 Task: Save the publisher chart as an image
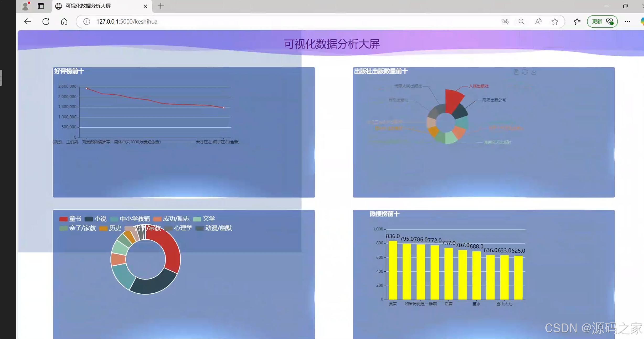click(x=533, y=72)
